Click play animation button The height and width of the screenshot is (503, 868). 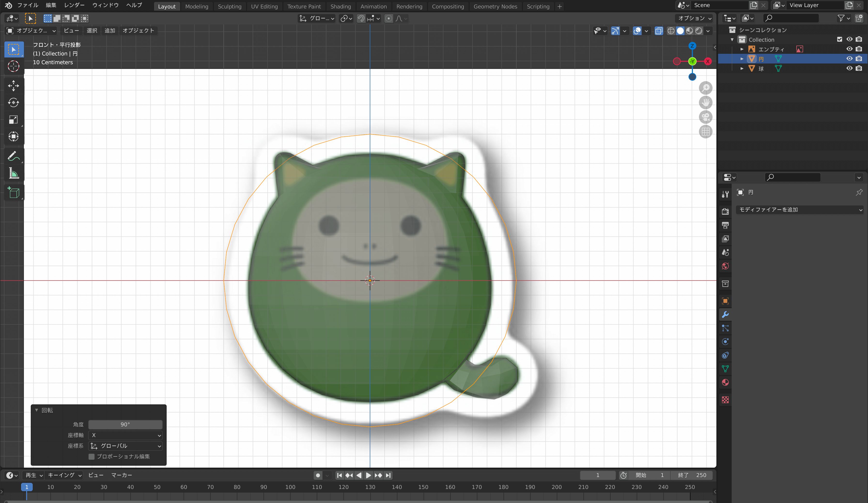[x=369, y=475]
